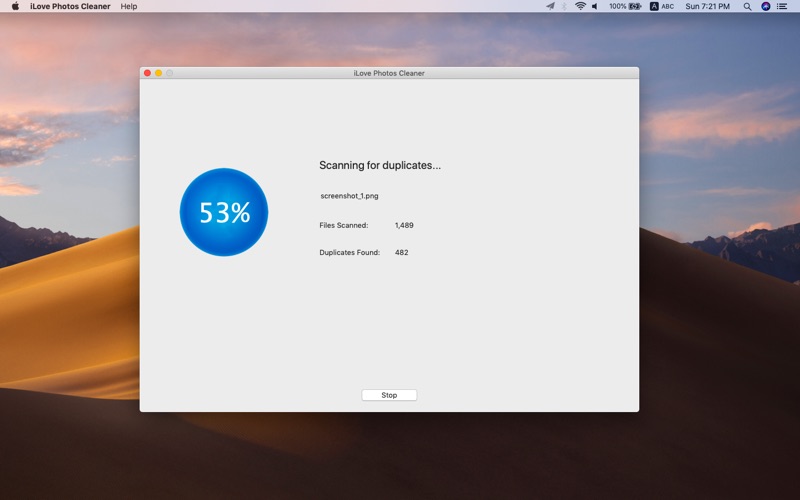Open the battery 100% status menu
Image resolution: width=800 pixels, height=500 pixels.
625,6
